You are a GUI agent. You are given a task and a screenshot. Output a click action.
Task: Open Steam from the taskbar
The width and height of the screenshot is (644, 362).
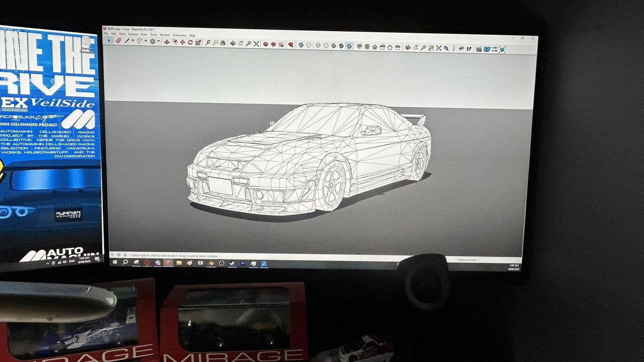(x=232, y=263)
